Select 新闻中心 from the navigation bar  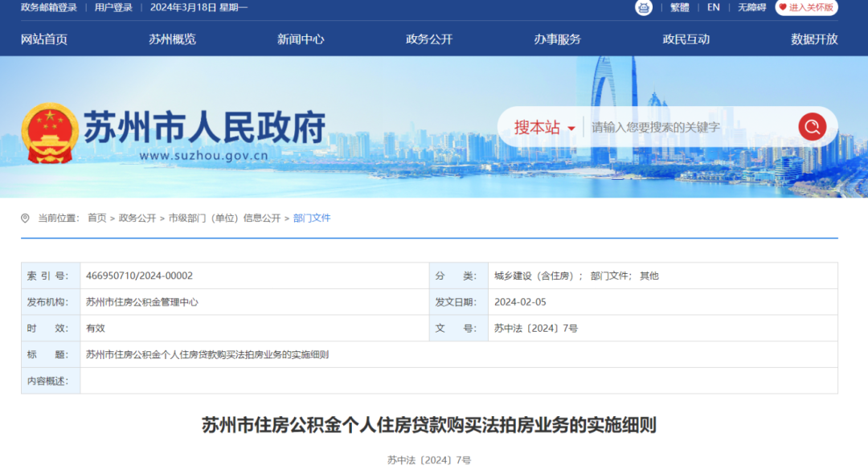(x=301, y=39)
